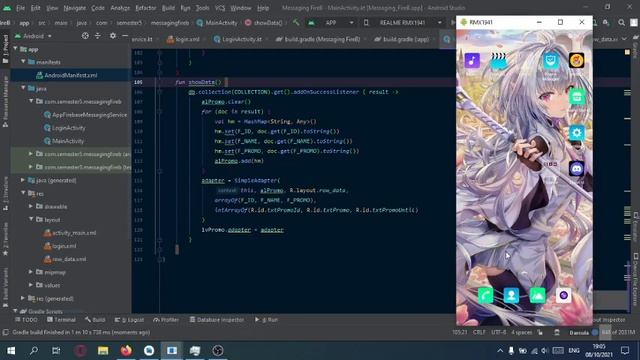Viewport: 640px width, 360px height.
Task: Click the CRLF line separator indicator
Action: pos(479,333)
